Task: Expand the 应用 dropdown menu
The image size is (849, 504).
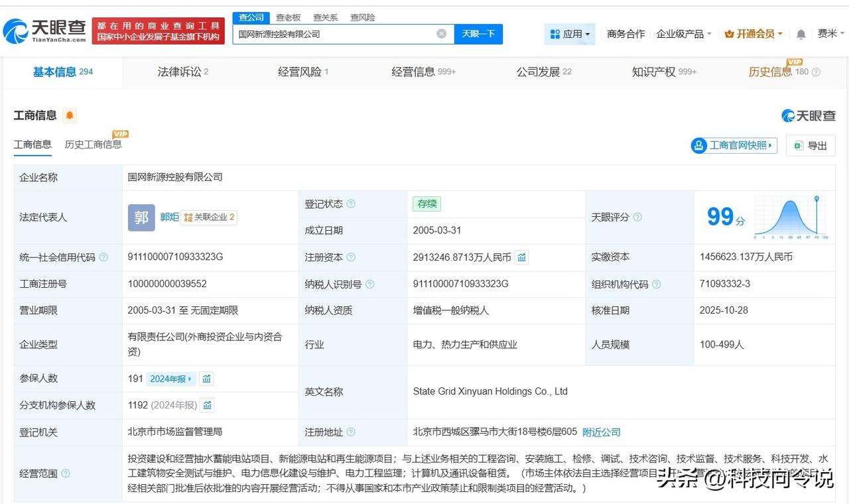Action: coord(570,34)
